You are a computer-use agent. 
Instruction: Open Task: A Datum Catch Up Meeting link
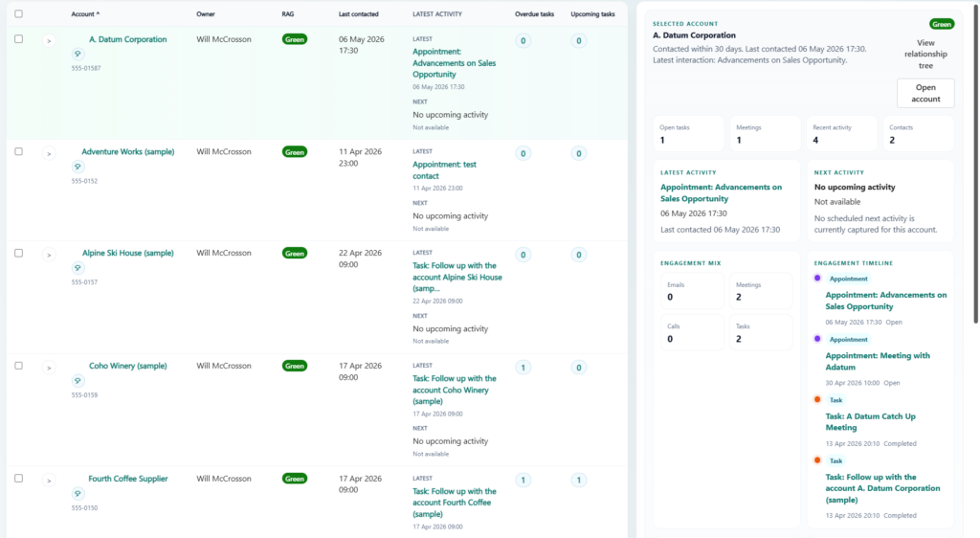coord(870,422)
